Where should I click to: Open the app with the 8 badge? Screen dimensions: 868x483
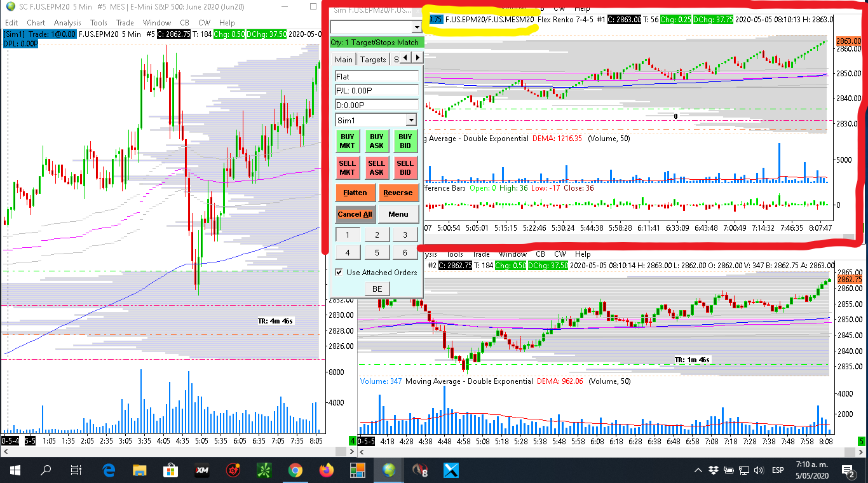click(420, 470)
